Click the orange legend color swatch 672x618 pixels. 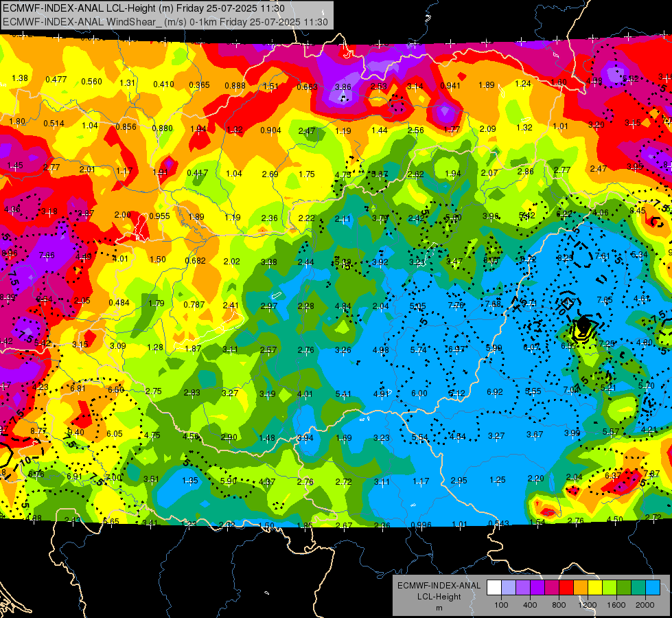(580, 588)
